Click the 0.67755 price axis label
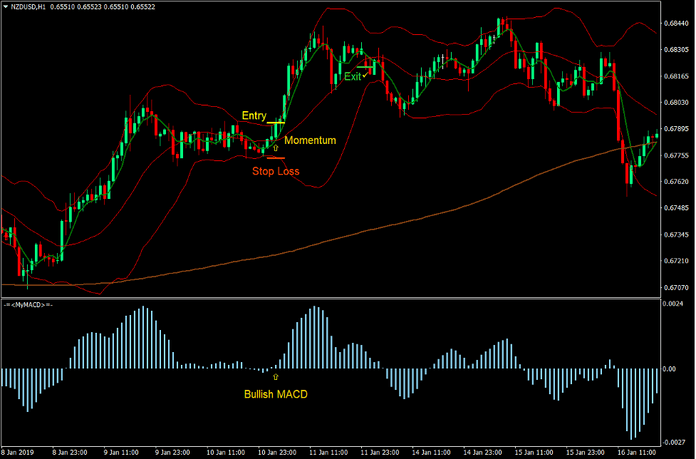Viewport: 696px width, 459px height. 676,155
